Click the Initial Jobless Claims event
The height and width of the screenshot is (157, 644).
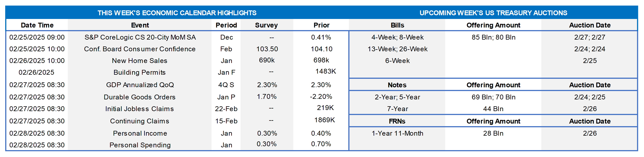pyautogui.click(x=140, y=109)
